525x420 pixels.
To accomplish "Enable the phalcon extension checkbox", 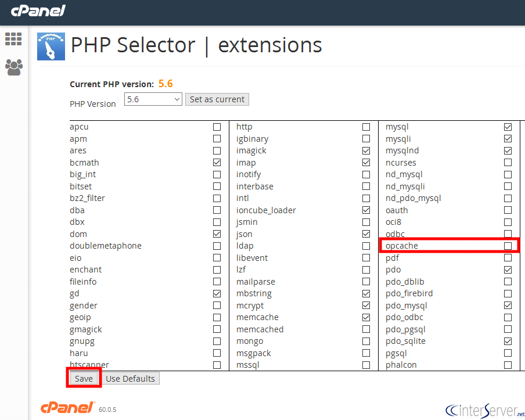I will [x=508, y=365].
